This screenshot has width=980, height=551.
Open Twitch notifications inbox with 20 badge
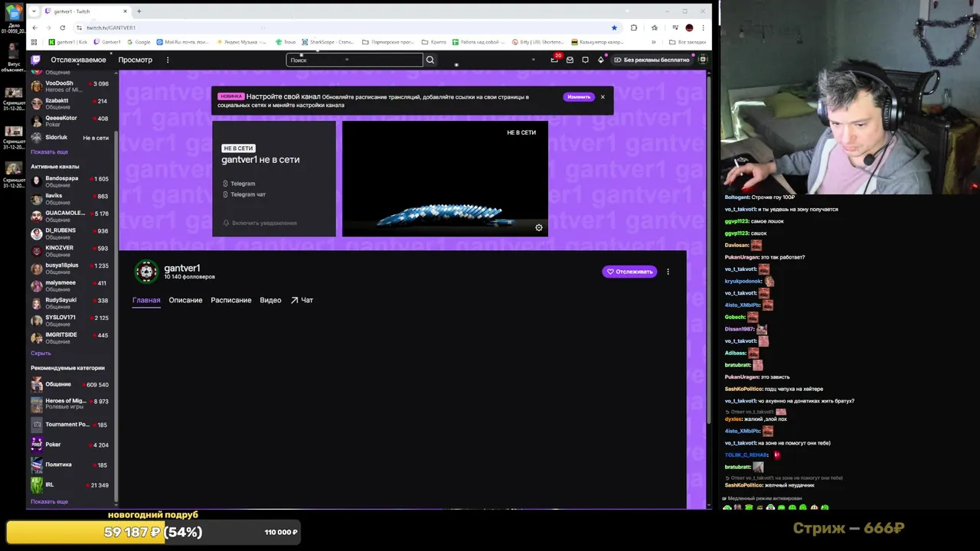tap(555, 59)
